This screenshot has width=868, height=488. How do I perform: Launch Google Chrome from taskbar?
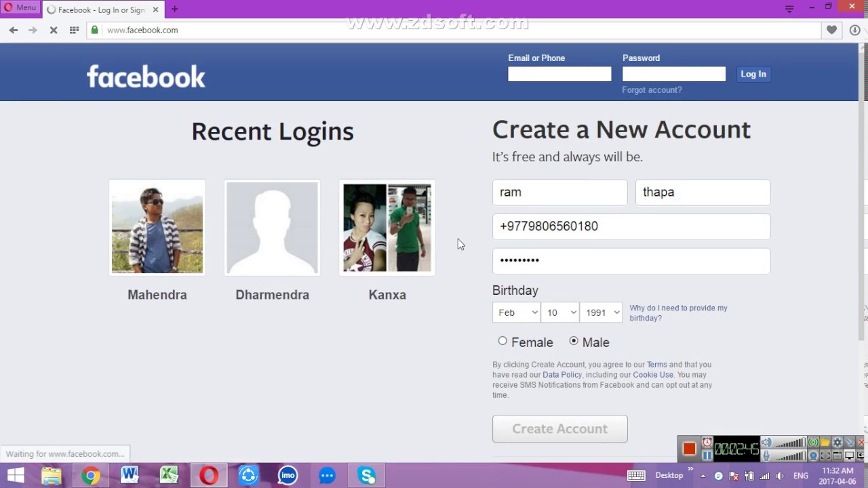click(91, 476)
